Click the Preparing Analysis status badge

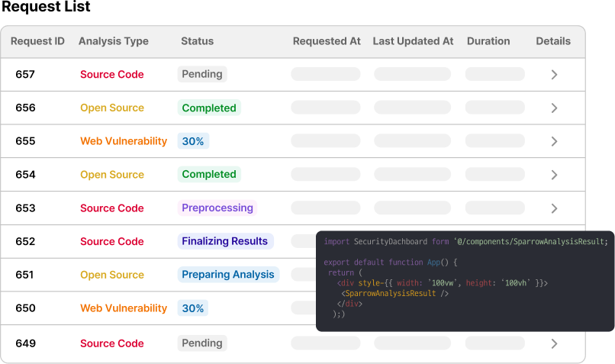[228, 275]
